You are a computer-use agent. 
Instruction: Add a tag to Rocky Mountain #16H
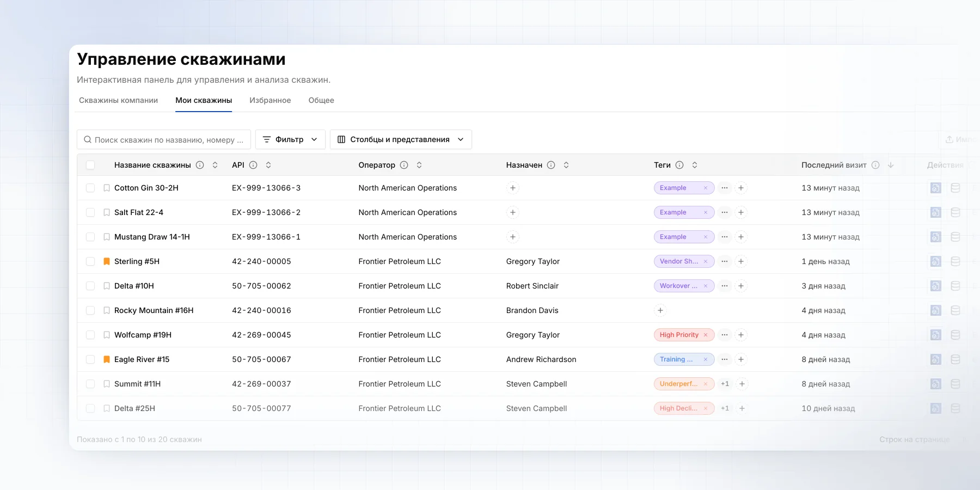(x=660, y=310)
